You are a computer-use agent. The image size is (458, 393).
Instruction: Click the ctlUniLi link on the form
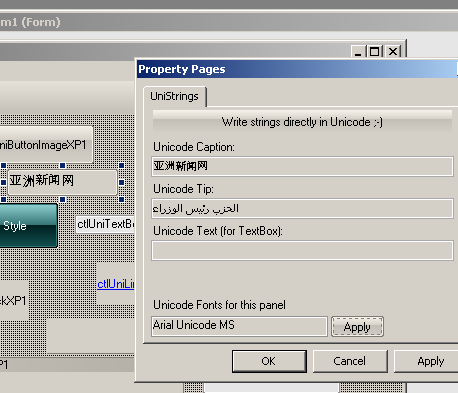(x=116, y=284)
